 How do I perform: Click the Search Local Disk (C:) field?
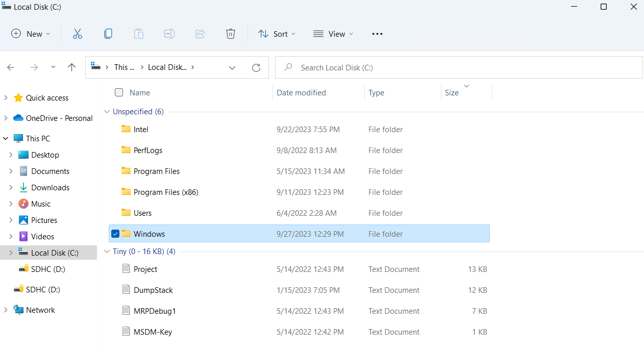tap(459, 67)
